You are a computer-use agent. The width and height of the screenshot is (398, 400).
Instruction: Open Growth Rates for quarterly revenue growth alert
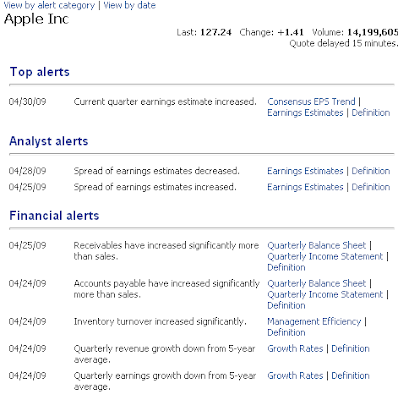pyautogui.click(x=295, y=348)
